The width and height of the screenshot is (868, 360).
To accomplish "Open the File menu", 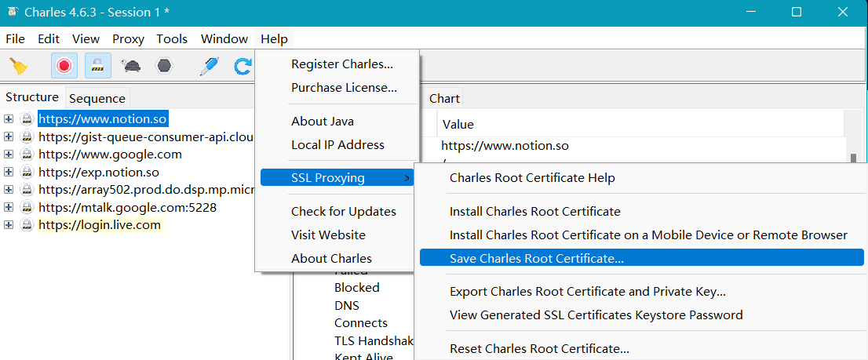I will [x=15, y=38].
